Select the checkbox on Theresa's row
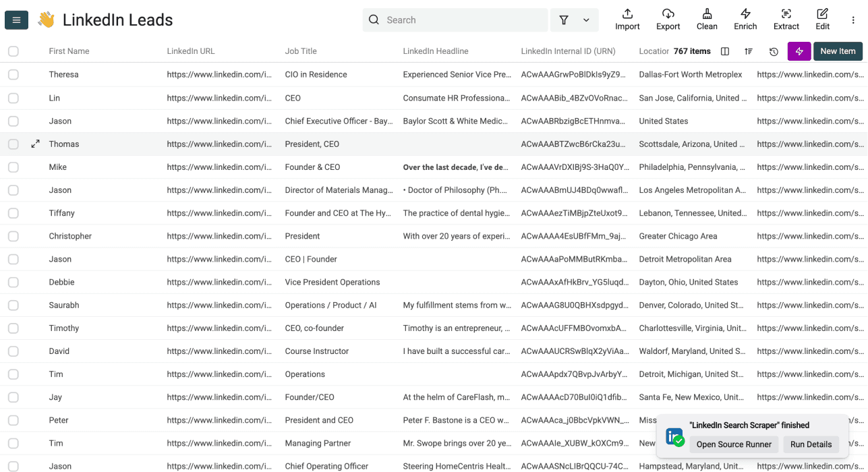868x472 pixels. [x=13, y=74]
